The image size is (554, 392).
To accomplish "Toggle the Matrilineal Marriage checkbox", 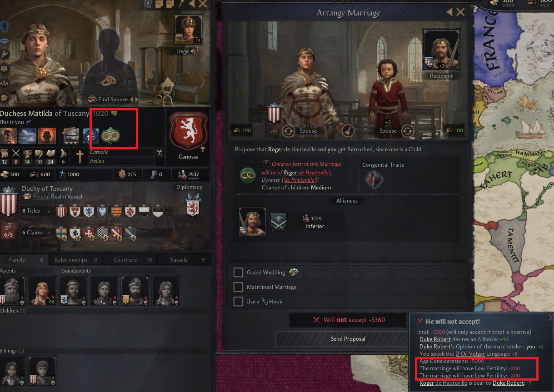I will (x=238, y=287).
